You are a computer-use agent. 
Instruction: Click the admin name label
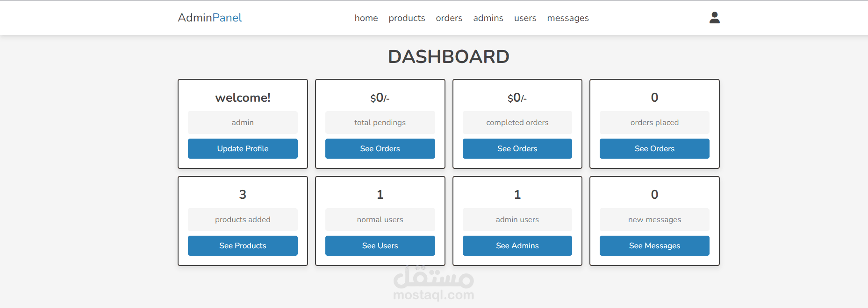tap(243, 122)
